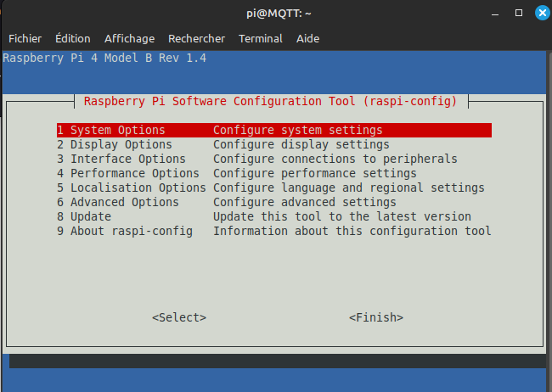Maximize the terminal window
Viewport: 552px width, 392px height.
(519, 14)
